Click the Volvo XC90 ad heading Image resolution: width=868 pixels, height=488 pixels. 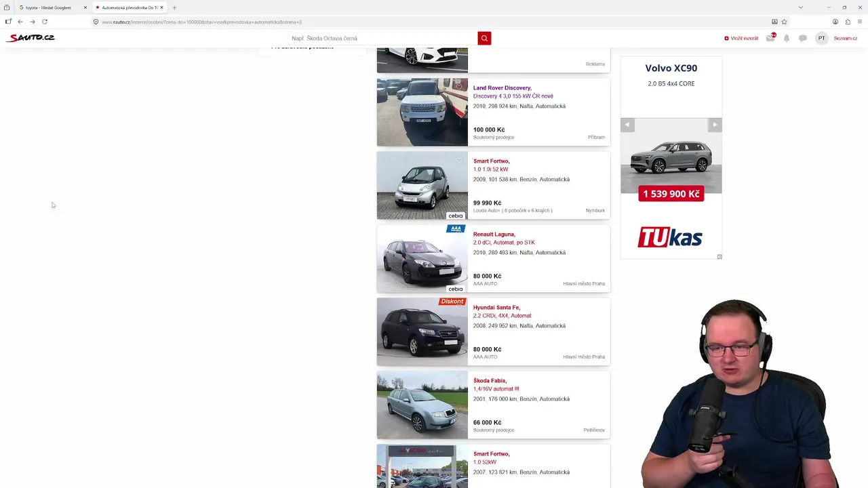pyautogui.click(x=671, y=68)
